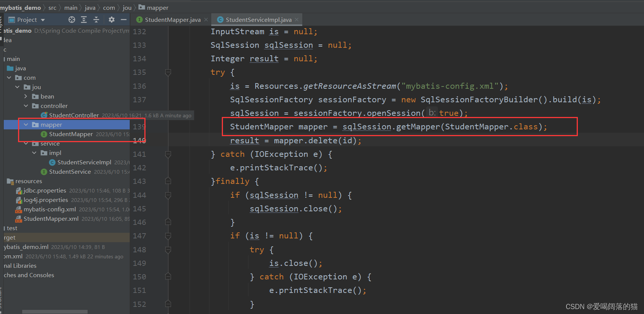Collapse the jou package node
644x314 pixels.
pyautogui.click(x=17, y=87)
